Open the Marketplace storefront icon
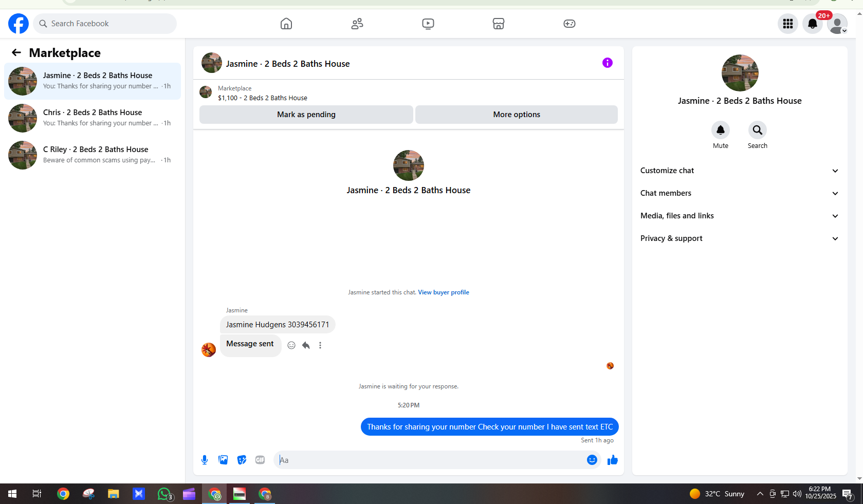The width and height of the screenshot is (863, 504). point(499,24)
